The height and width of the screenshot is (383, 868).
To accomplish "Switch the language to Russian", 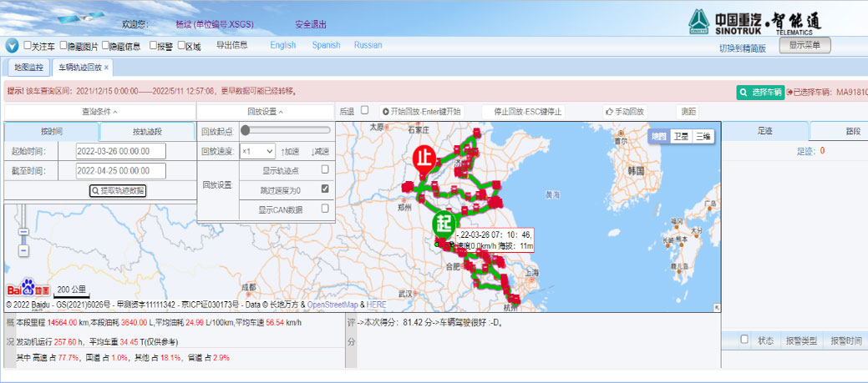I will [x=368, y=45].
